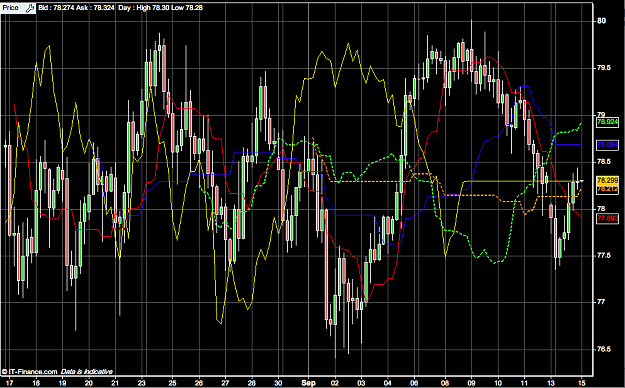
Task: Click date label 13 on time axis
Action: 551,383
